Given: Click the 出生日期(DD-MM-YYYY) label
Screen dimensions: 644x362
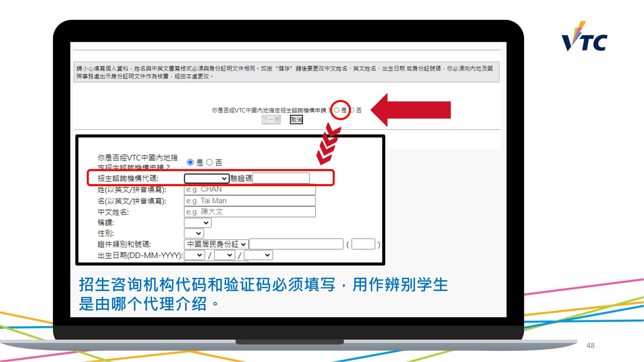Looking at the screenshot, I should pos(140,255).
